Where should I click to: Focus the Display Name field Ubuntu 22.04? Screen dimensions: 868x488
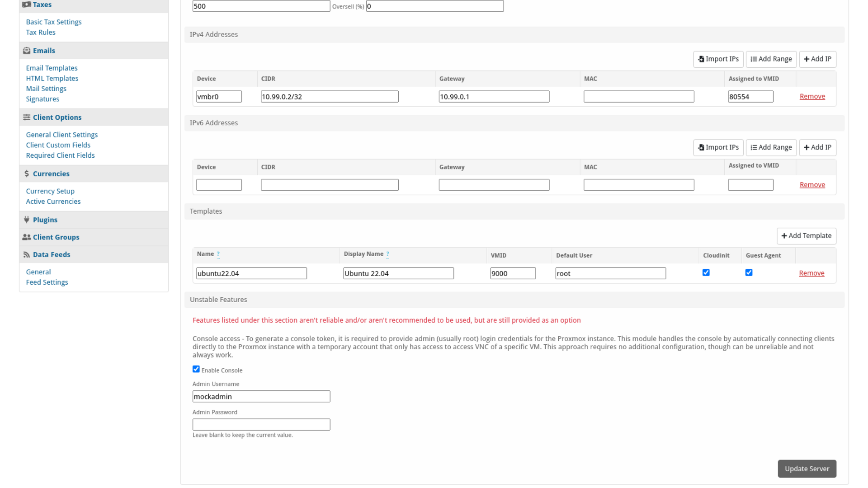(x=399, y=273)
